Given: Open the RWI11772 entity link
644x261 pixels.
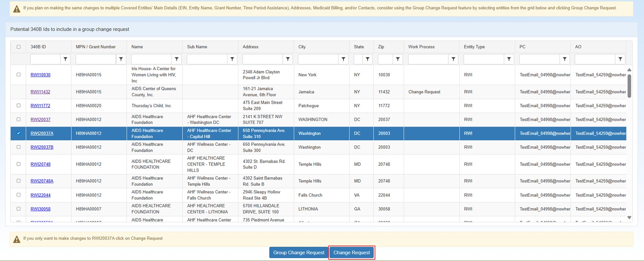Looking at the screenshot, I should coord(40,106).
